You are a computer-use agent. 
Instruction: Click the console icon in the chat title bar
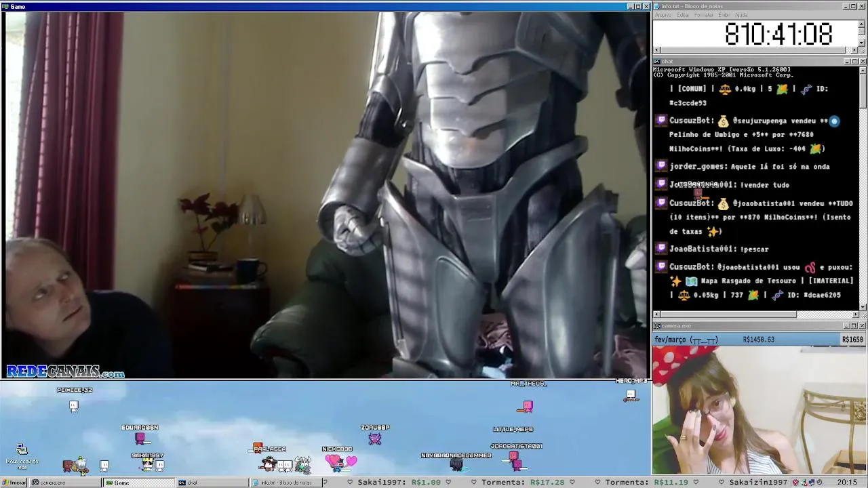657,62
